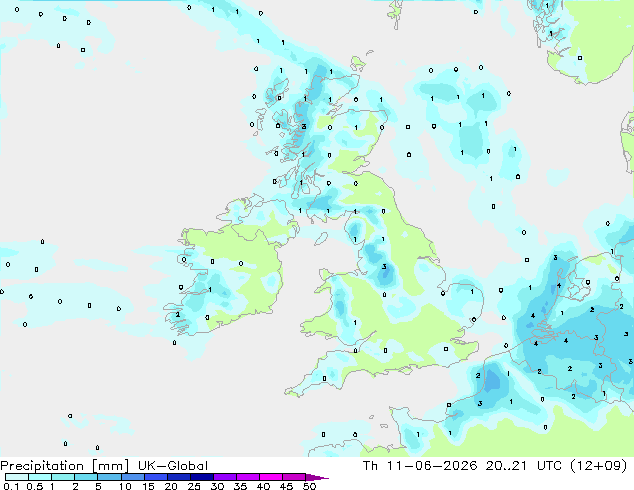
Task: Click the '50' legend scale label
Action: [x=309, y=486]
